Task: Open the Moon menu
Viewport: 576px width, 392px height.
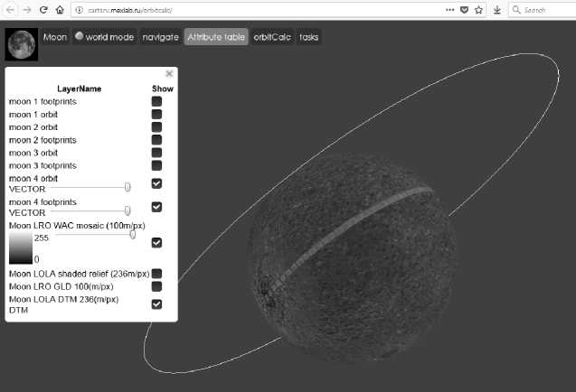Action: point(55,37)
